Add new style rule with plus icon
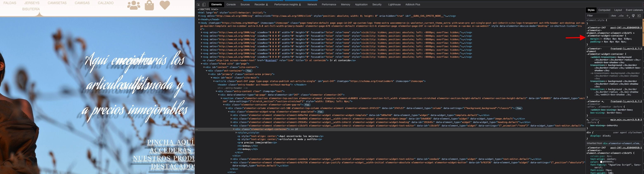Viewport: 644px width, 174px height. point(627,16)
